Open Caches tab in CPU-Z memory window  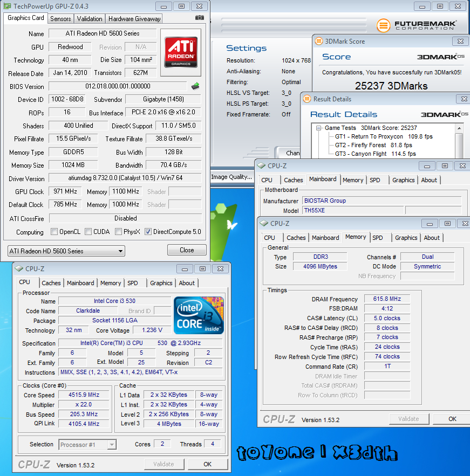[x=296, y=238]
